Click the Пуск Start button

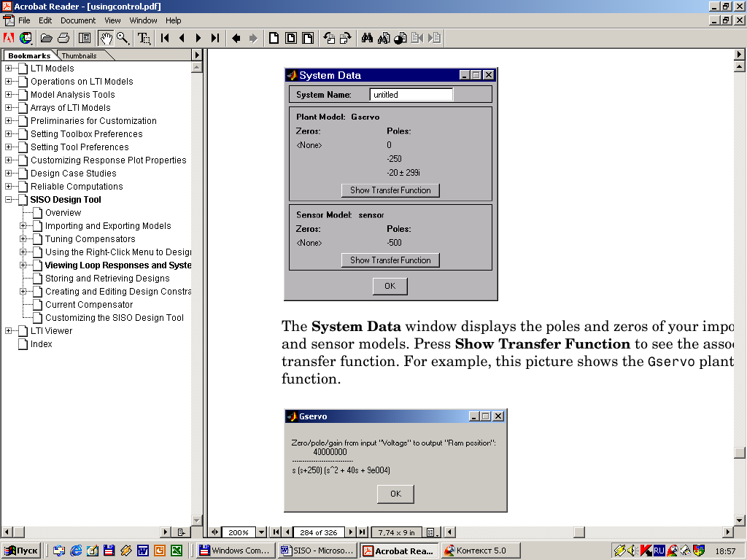[21, 551]
